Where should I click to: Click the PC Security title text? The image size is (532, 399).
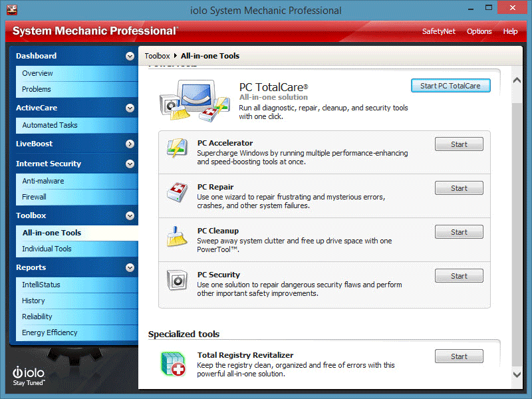219,275
